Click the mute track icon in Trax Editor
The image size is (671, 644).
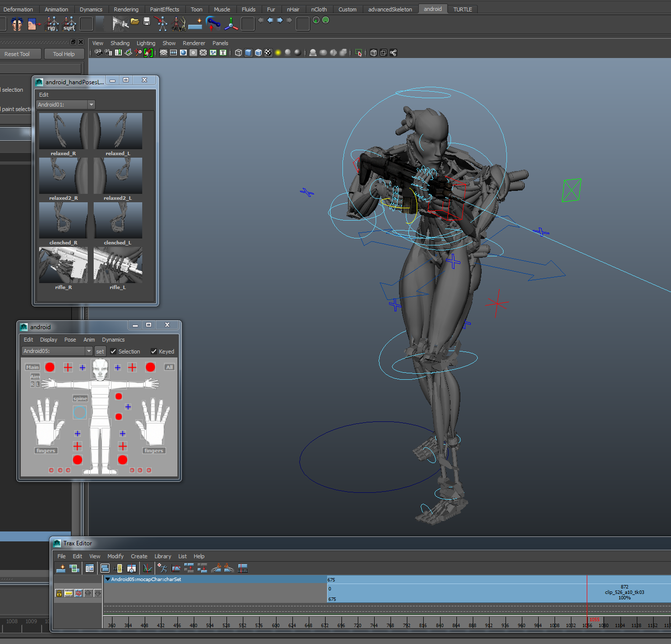point(78,593)
